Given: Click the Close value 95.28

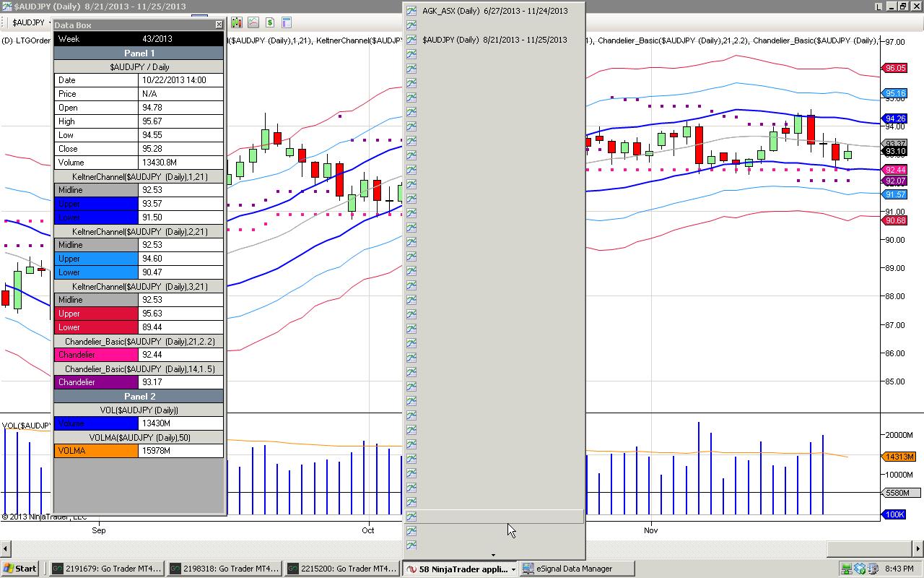Looking at the screenshot, I should click(180, 149).
